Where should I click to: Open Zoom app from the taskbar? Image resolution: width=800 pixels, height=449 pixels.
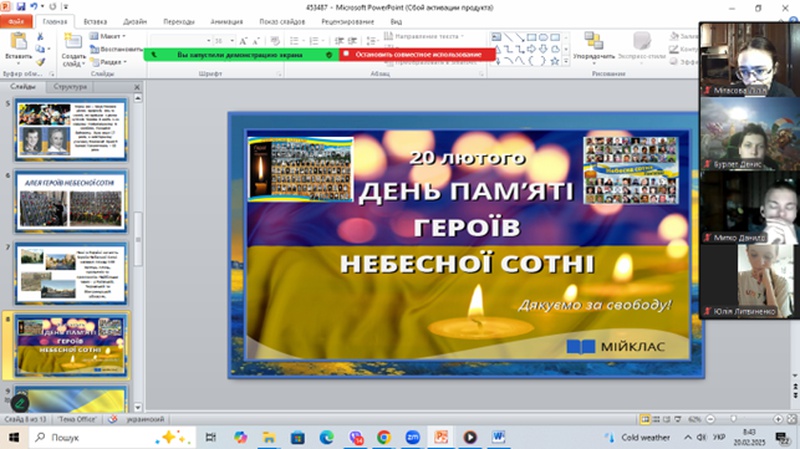[412, 437]
